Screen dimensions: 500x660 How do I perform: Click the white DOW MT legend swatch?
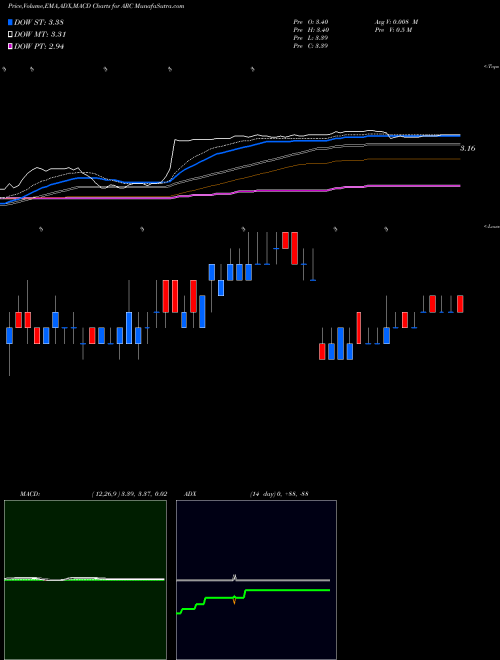[x=10, y=35]
